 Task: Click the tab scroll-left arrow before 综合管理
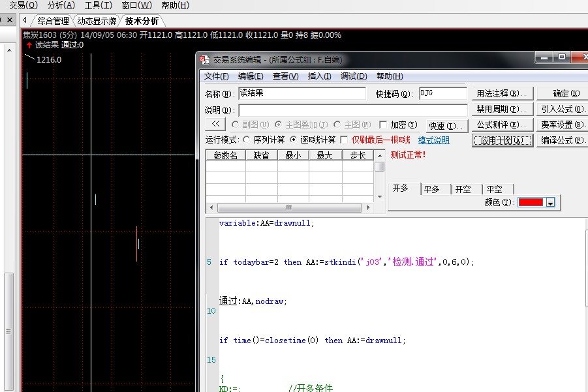25,21
